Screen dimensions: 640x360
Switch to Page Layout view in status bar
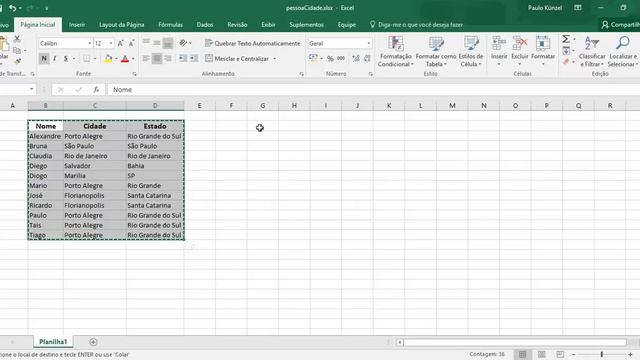click(x=542, y=355)
